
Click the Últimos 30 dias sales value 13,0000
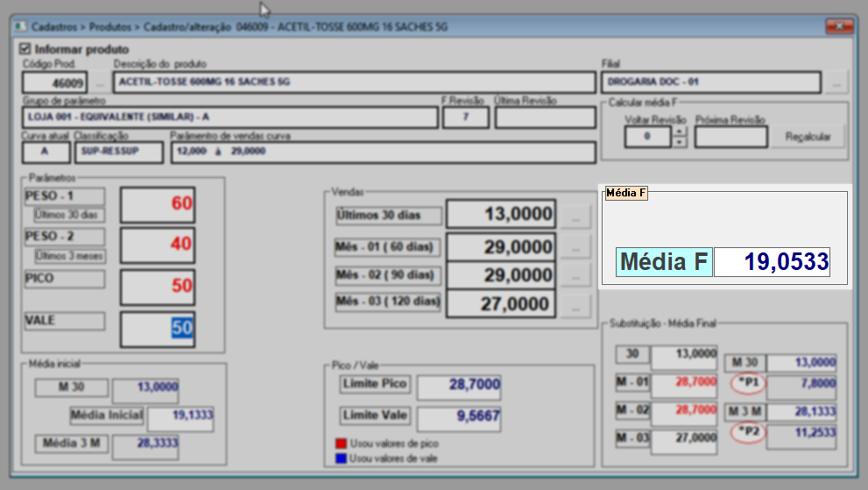[500, 214]
